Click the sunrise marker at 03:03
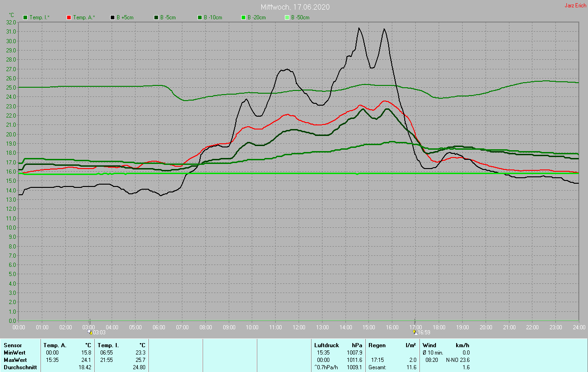Viewport: 588px width, 372px height. point(90,332)
